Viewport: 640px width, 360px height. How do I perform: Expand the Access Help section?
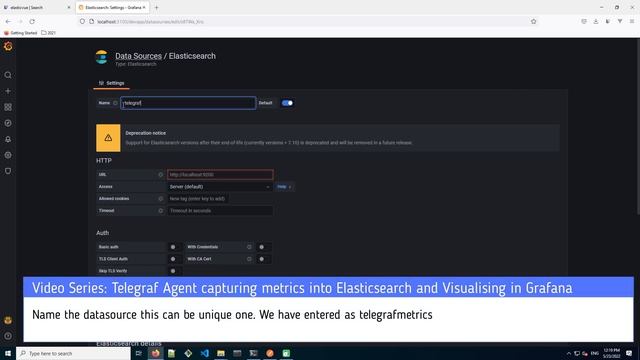click(284, 187)
